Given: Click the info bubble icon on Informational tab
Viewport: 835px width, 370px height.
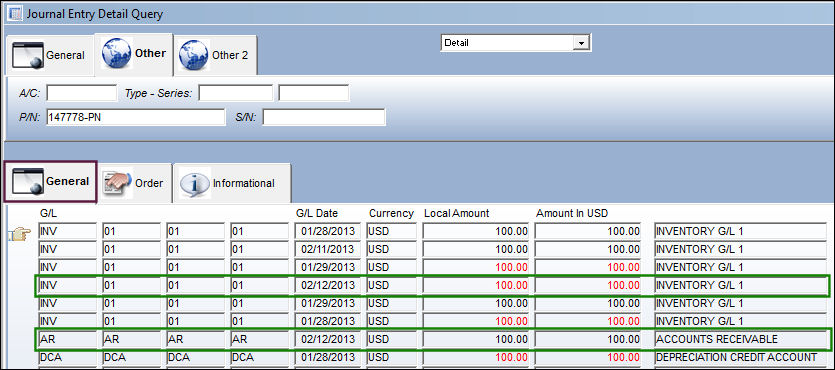Looking at the screenshot, I should [194, 184].
